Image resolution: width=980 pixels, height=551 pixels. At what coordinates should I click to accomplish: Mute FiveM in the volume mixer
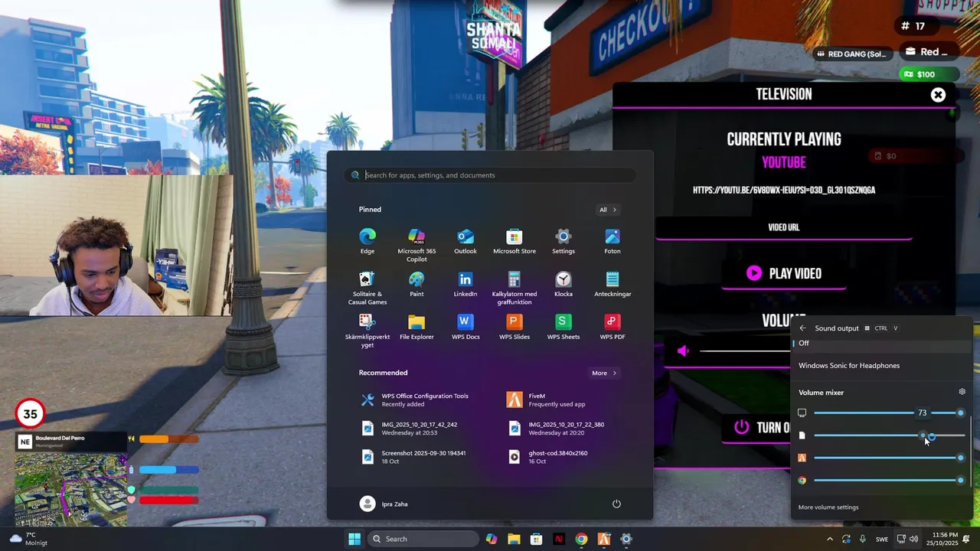(802, 458)
